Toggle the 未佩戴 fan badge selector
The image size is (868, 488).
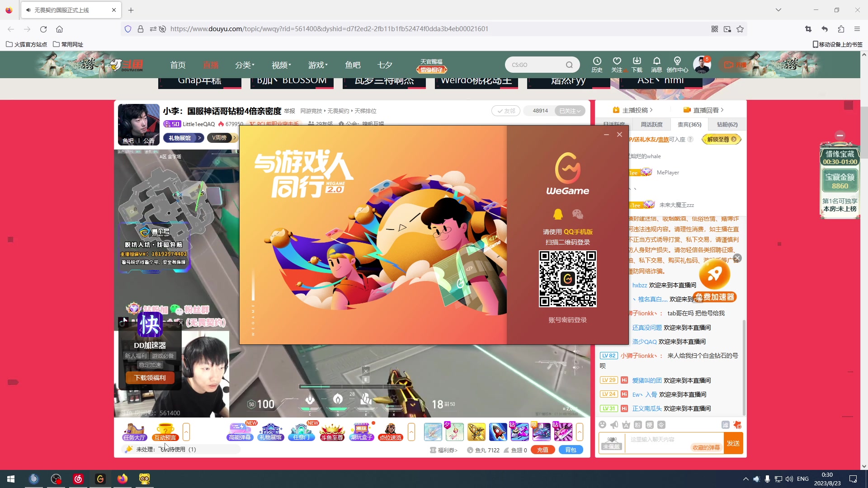(612, 443)
